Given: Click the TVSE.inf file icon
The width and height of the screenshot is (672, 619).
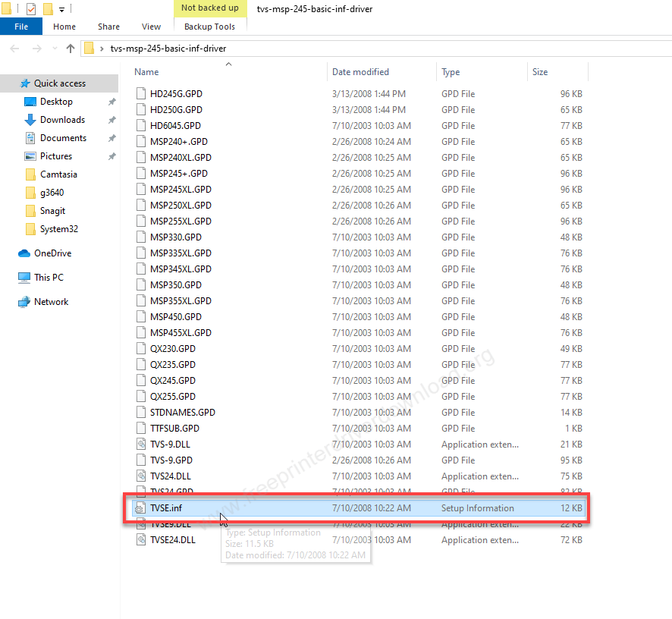Looking at the screenshot, I should point(140,508).
